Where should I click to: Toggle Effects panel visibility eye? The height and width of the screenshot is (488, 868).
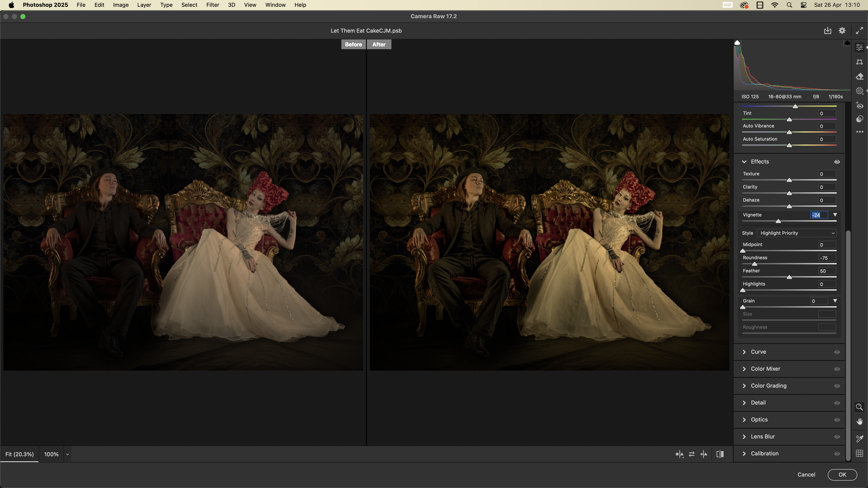(837, 162)
